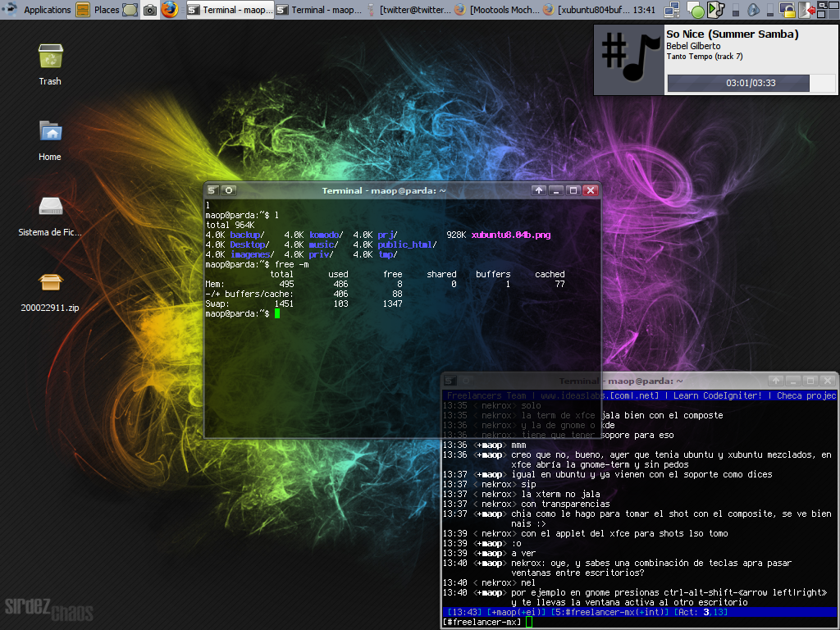Click the public_html/ directory in terminal
Image resolution: width=840 pixels, height=630 pixels.
coord(407,244)
